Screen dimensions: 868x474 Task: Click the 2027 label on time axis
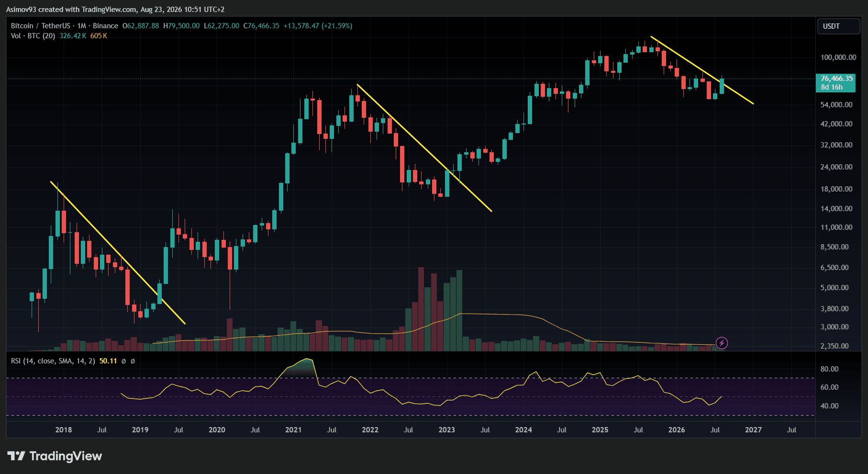pyautogui.click(x=753, y=430)
